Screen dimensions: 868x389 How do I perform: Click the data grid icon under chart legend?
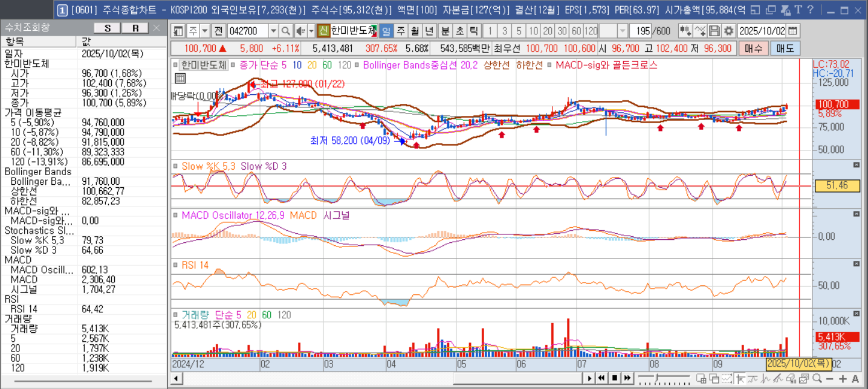(180, 78)
